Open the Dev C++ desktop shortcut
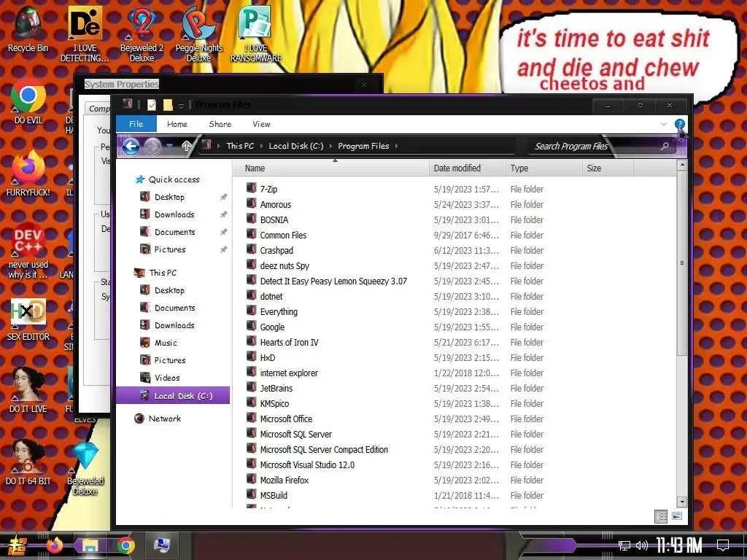747x560 pixels. pyautogui.click(x=28, y=251)
